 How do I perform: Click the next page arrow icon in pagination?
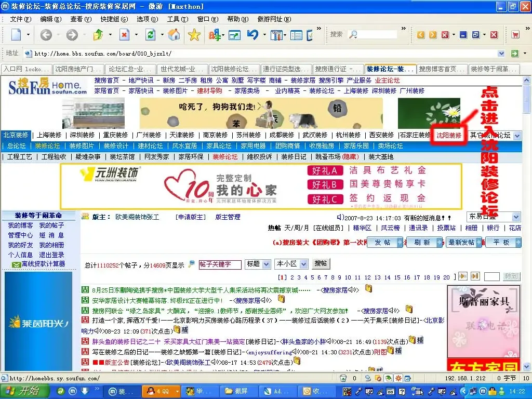(x=463, y=276)
